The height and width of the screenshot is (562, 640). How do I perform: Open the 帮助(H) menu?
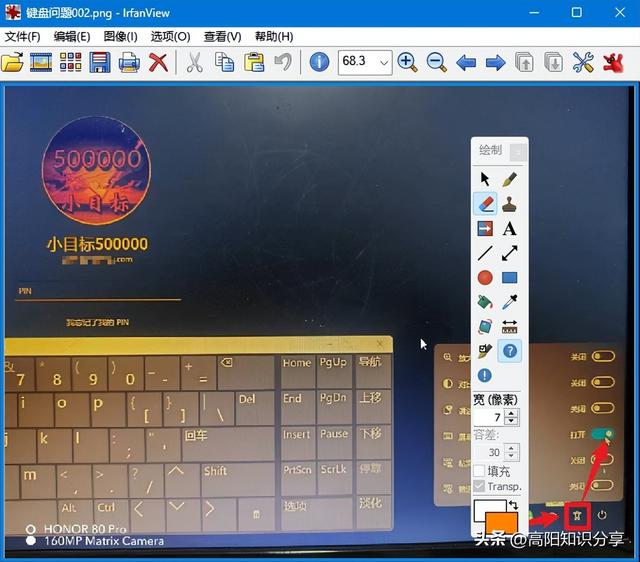pos(274,37)
